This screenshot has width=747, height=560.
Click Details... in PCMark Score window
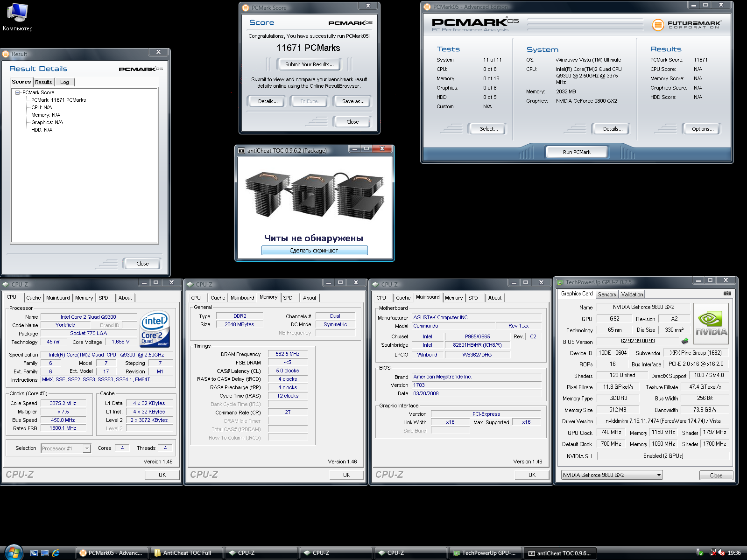click(x=268, y=101)
